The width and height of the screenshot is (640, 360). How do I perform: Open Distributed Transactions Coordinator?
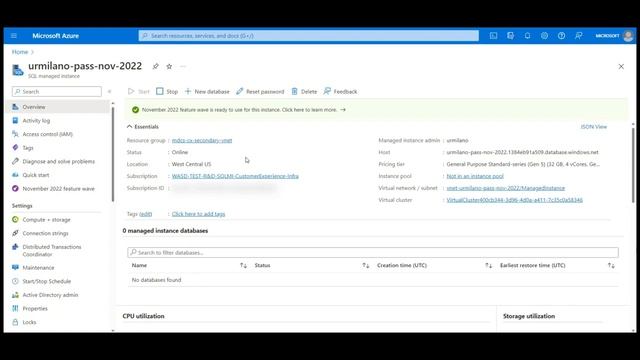pos(52,250)
